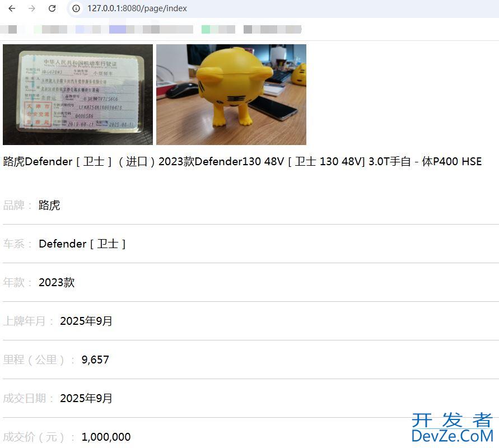Reload the page with refresh icon
The height and width of the screenshot is (448, 499).
52,8
